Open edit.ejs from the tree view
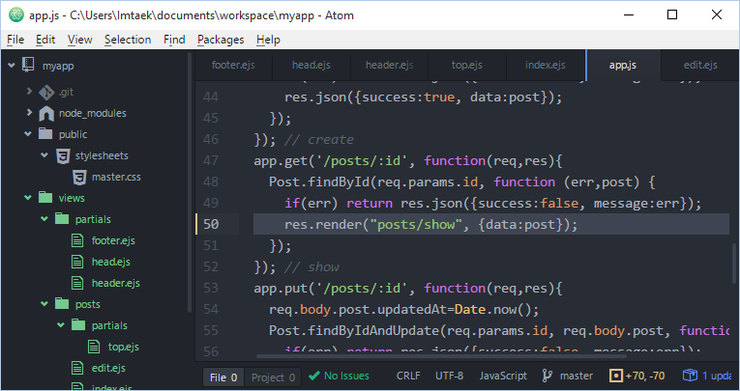This screenshot has height=391, width=740. click(109, 368)
